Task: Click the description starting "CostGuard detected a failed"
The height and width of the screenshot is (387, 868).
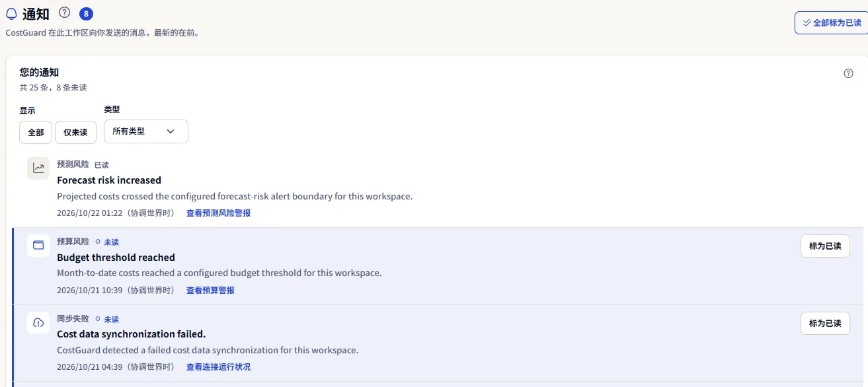Action: click(208, 350)
